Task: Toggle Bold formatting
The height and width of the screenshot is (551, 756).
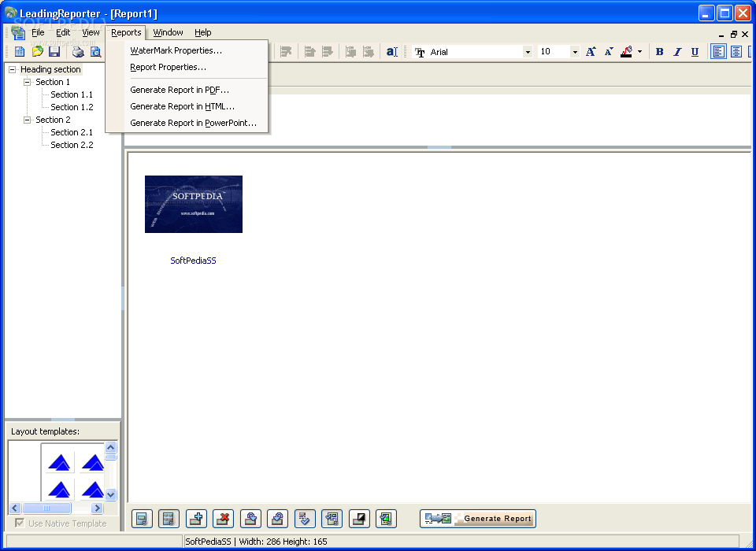Action: coord(660,52)
